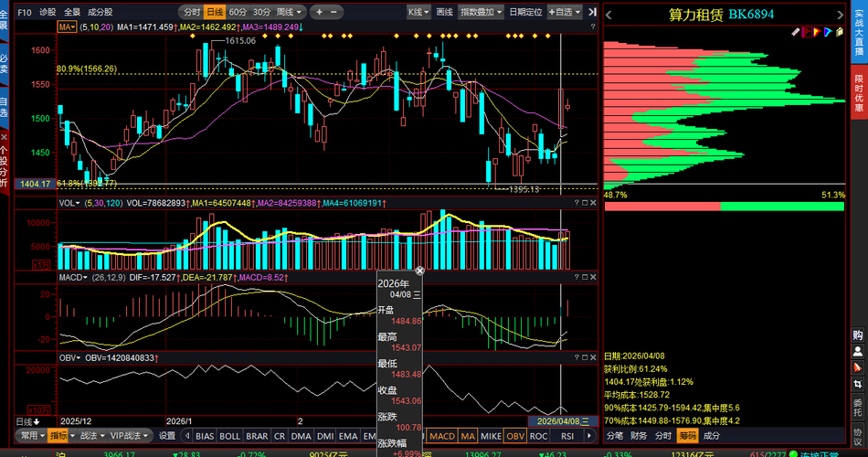Screen dimensions: 868x457
Task: Enable the MIKE indicator
Action: click(x=491, y=436)
